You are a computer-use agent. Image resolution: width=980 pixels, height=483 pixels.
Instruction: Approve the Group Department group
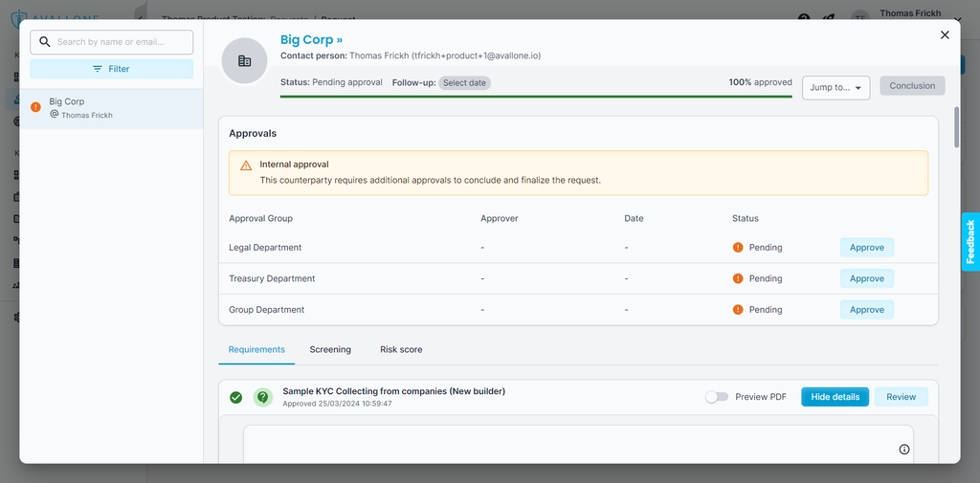point(867,309)
